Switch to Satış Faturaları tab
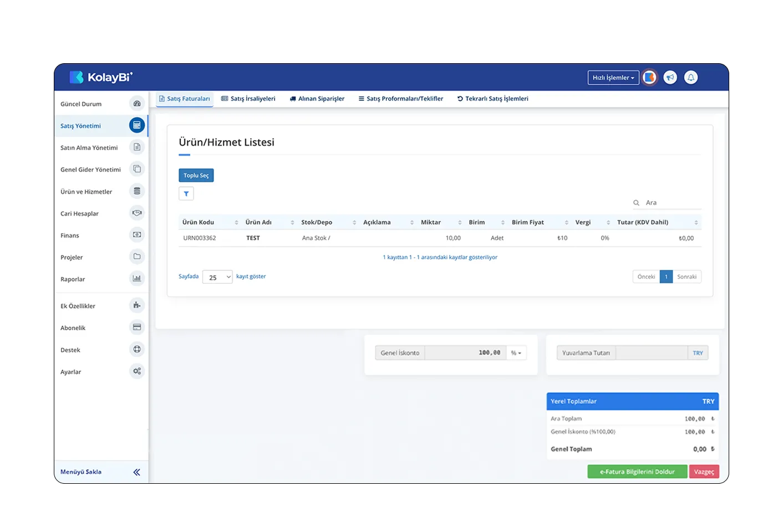Screen dimensions: 783x532 tap(185, 99)
